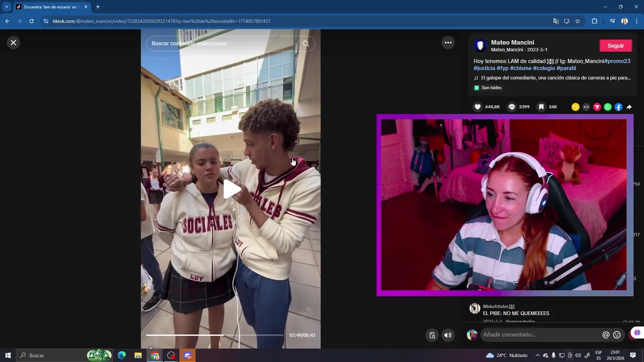Open the three-dots more options menu
The width and height of the screenshot is (644, 362).
(448, 43)
